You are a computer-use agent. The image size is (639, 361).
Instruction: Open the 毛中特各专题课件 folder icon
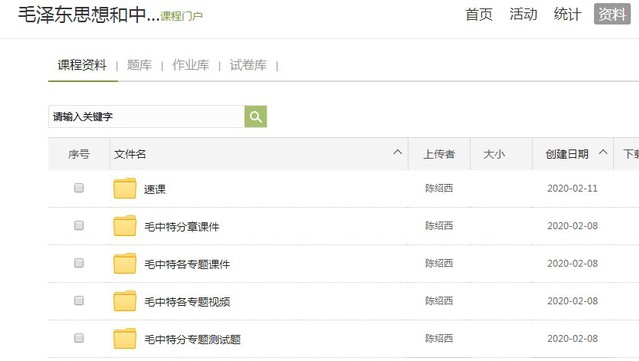pos(125,264)
